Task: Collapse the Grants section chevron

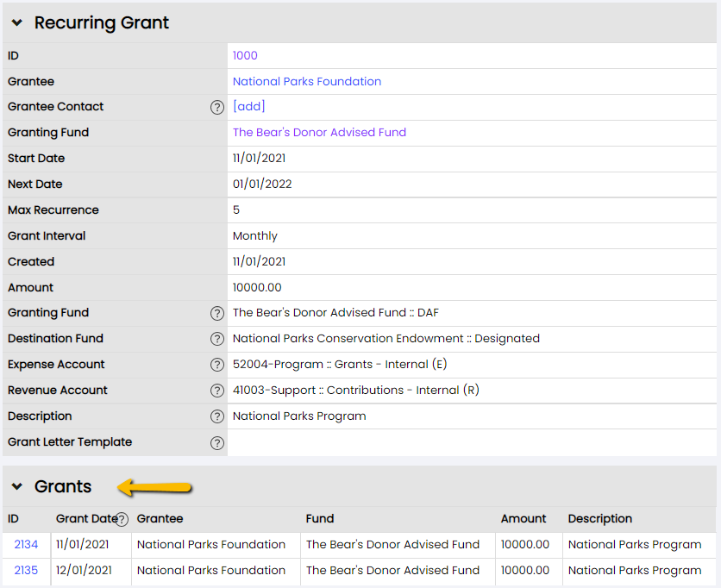Action: tap(17, 486)
